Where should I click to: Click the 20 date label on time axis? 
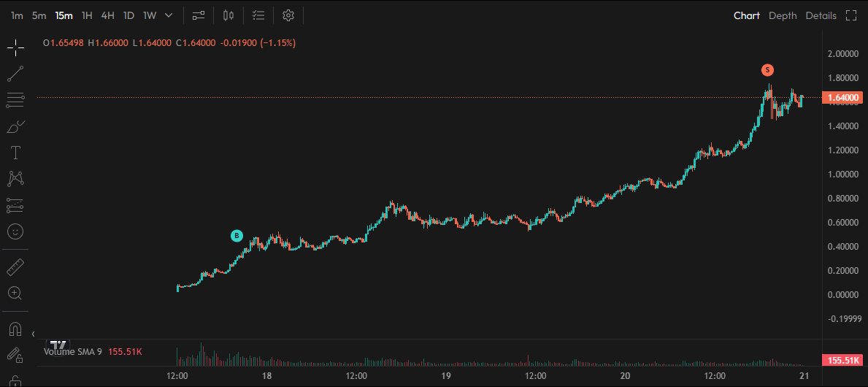(625, 377)
